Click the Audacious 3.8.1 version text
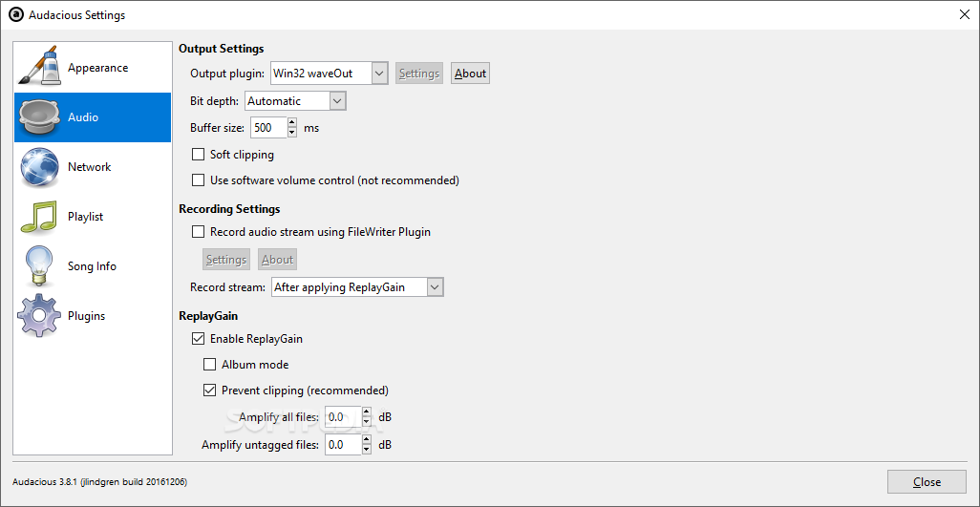 [x=99, y=482]
